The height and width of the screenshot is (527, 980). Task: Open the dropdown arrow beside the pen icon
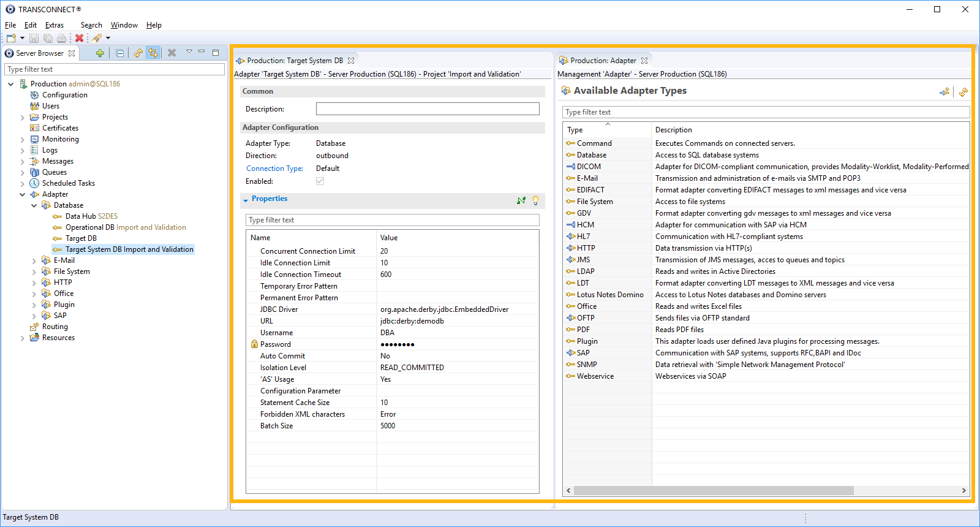click(x=108, y=38)
